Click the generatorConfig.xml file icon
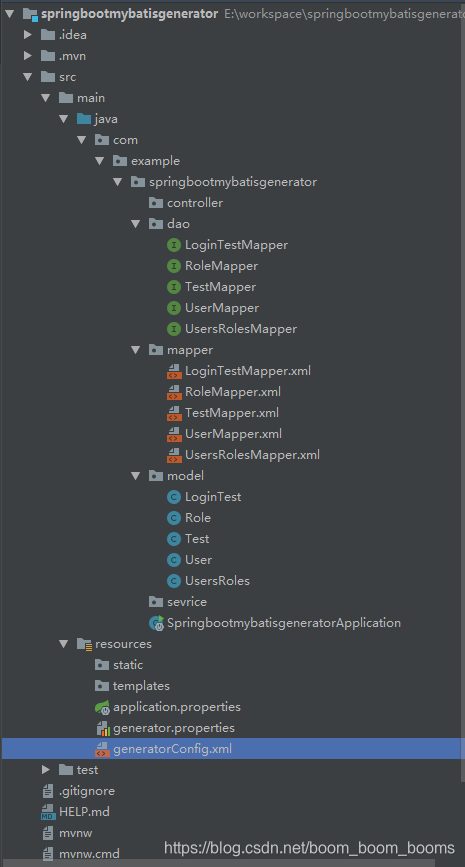The image size is (465, 867). pos(102,749)
